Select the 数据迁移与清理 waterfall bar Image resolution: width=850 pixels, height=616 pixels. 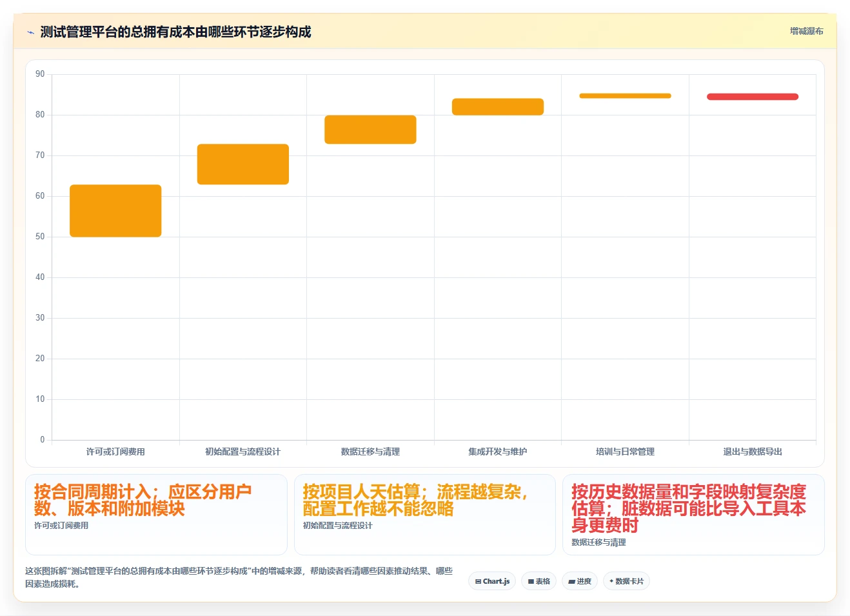point(370,130)
